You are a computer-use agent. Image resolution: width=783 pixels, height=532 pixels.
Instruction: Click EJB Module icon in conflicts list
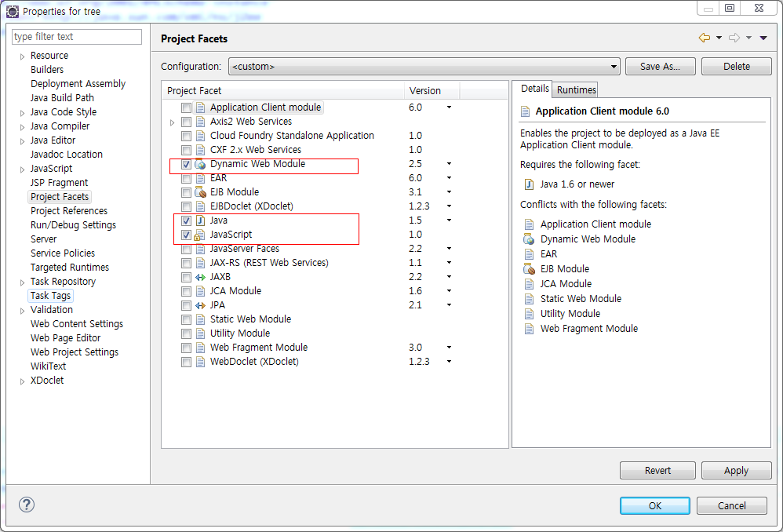coord(529,269)
